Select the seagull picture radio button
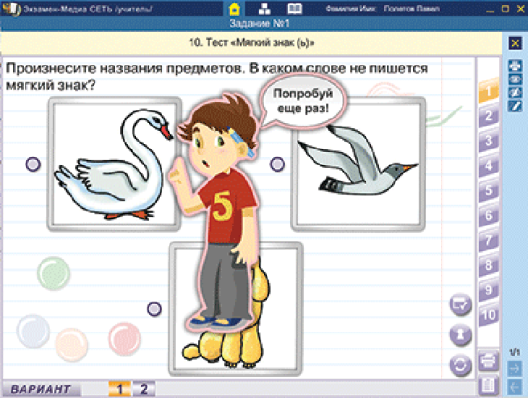Image resolution: width=528 pixels, height=398 pixels. tap(277, 164)
